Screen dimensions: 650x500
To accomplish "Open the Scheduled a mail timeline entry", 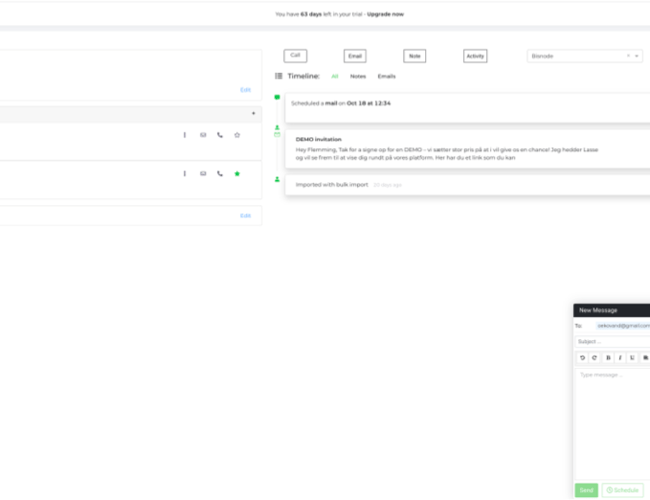I will coord(468,108).
